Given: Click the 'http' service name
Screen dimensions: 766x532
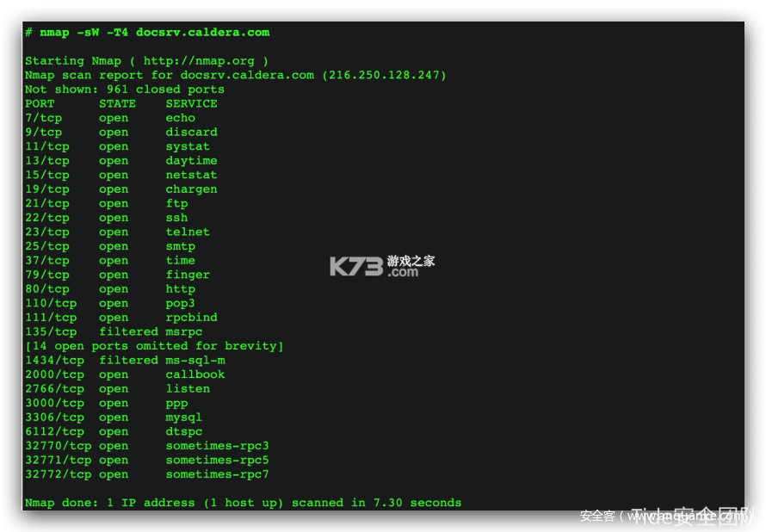Looking at the screenshot, I should coord(180,289).
